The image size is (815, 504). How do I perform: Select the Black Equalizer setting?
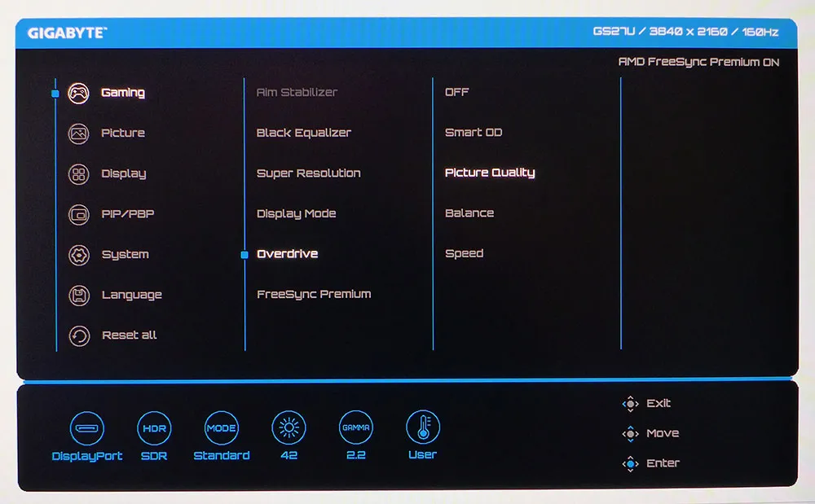pyautogui.click(x=304, y=133)
